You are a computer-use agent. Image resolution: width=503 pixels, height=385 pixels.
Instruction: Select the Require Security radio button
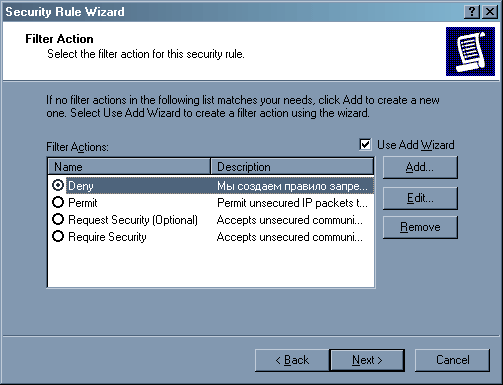click(x=58, y=236)
